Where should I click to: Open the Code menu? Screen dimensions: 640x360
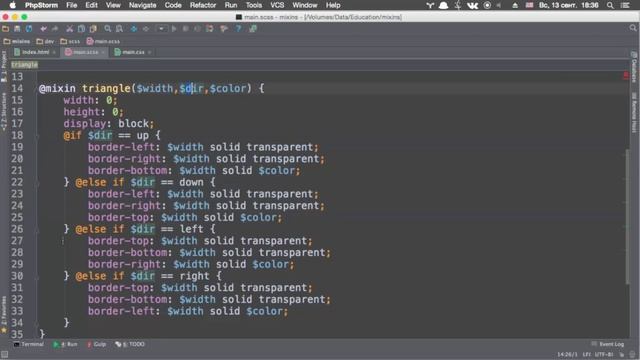[173, 5]
